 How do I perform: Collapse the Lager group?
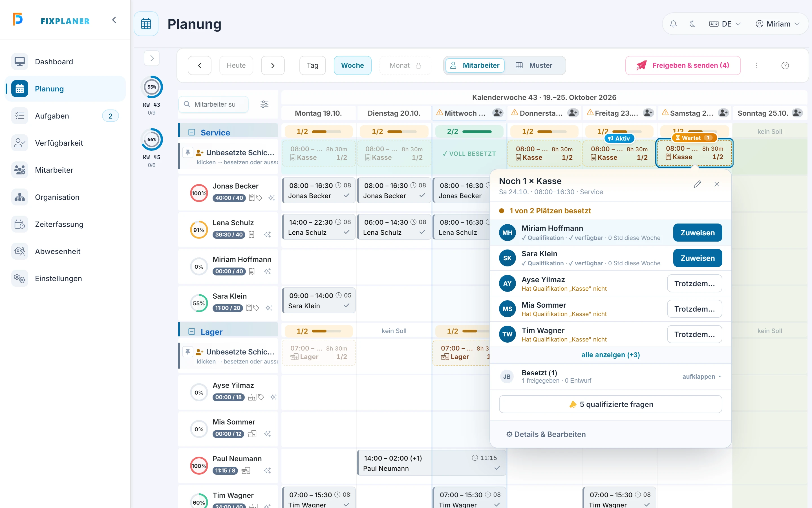pyautogui.click(x=192, y=332)
